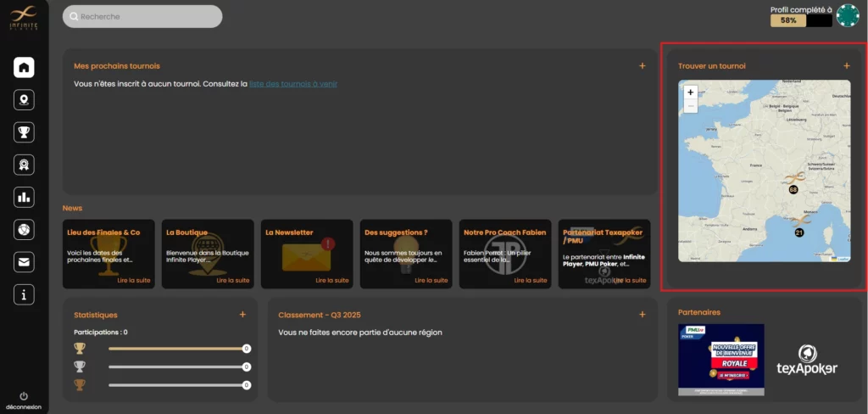868x414 pixels.
Task: Expand the Trouver un tournoi panel
Action: 846,66
